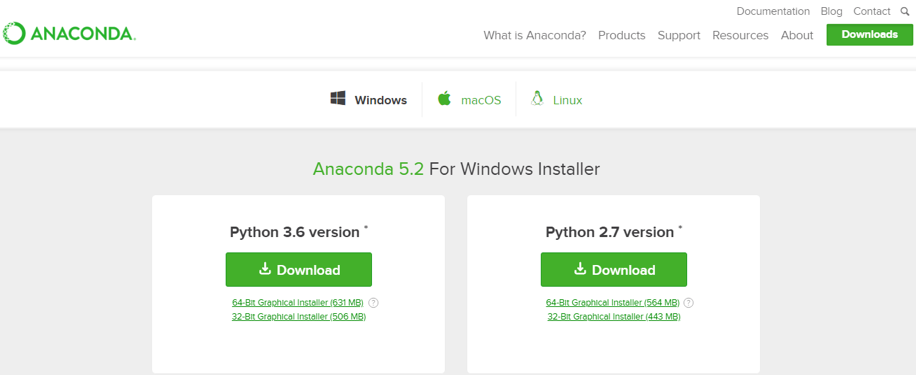The width and height of the screenshot is (916, 375).
Task: Open the green Downloads button
Action: (869, 34)
